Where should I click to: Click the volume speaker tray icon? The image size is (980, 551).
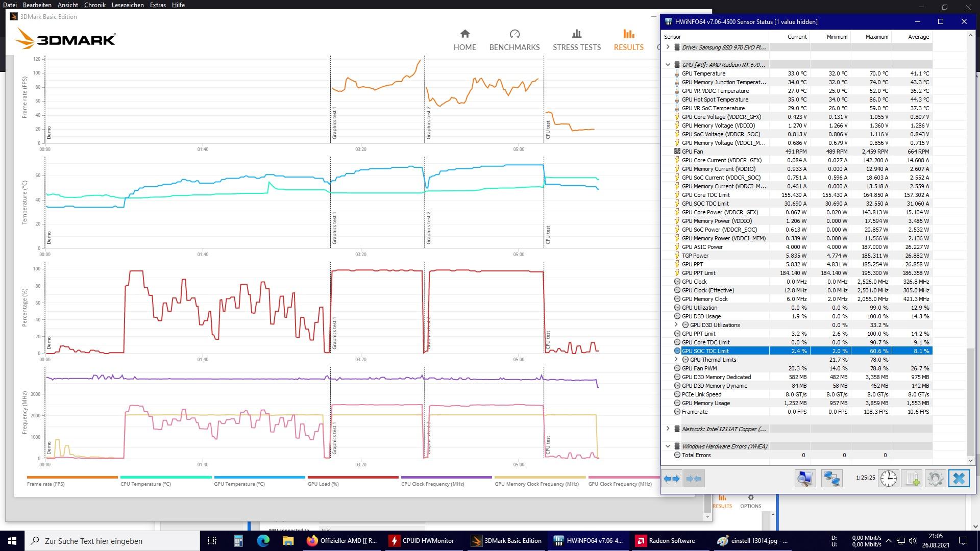click(x=913, y=541)
